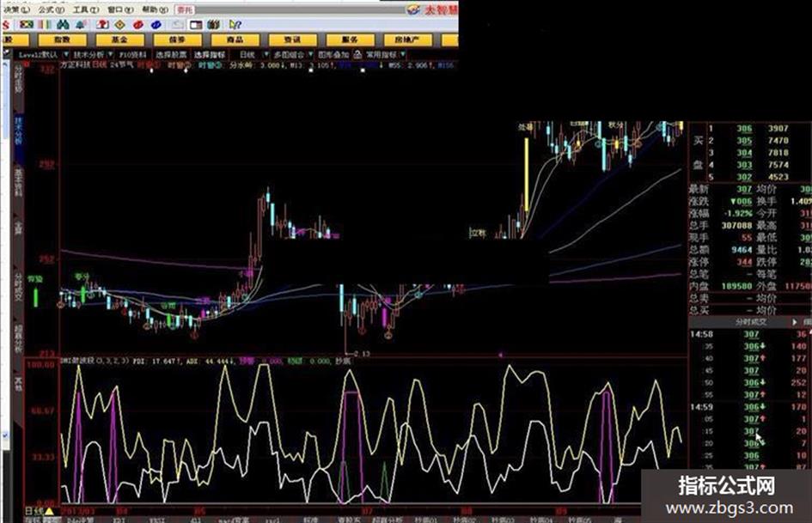Click the binoculars search toolbar icon

[64, 24]
